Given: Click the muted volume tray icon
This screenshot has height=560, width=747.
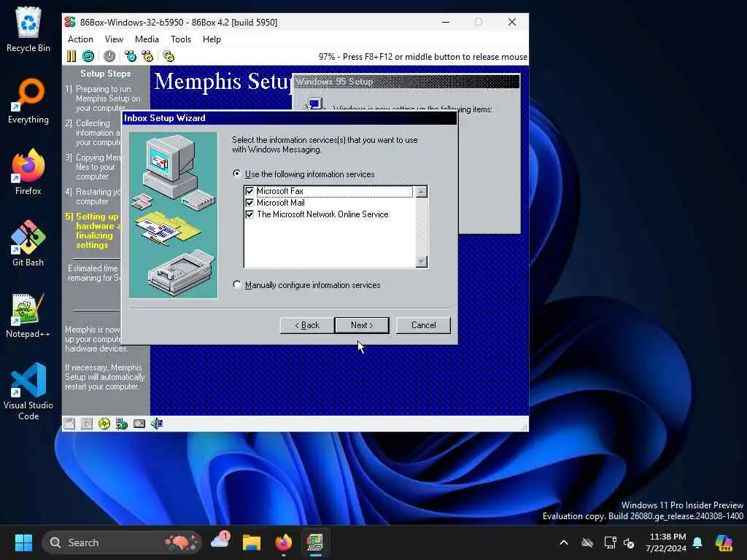Looking at the screenshot, I should click(x=629, y=542).
